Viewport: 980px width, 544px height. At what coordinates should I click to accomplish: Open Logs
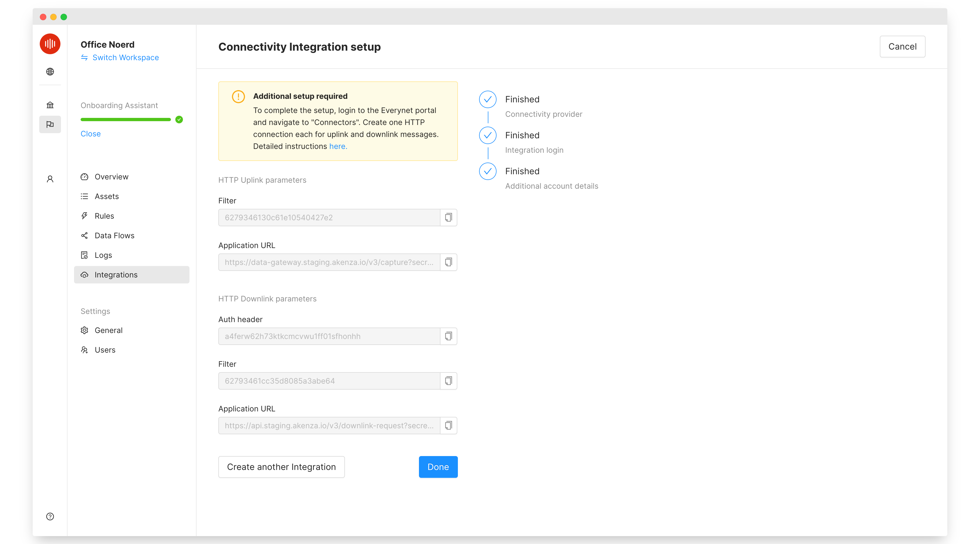click(x=132, y=255)
